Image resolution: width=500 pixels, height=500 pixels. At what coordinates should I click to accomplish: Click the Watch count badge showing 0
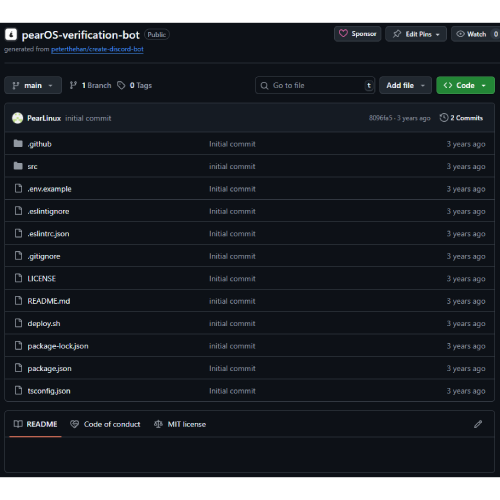(496, 34)
